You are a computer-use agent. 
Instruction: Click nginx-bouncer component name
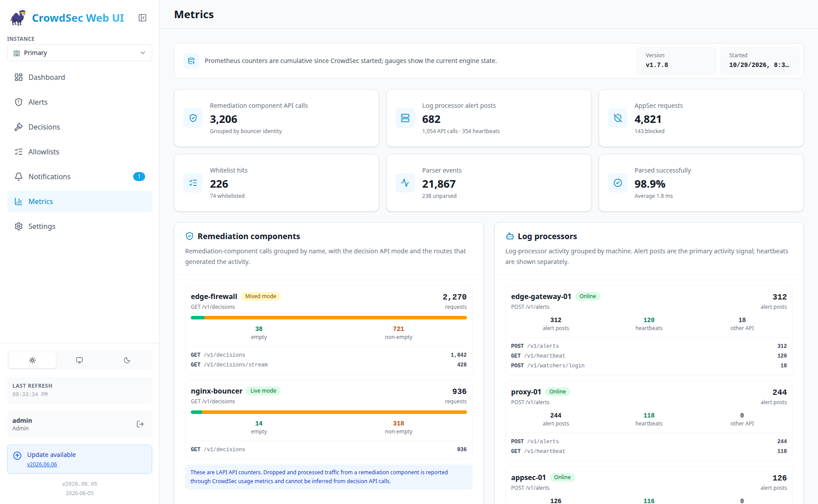click(x=217, y=391)
